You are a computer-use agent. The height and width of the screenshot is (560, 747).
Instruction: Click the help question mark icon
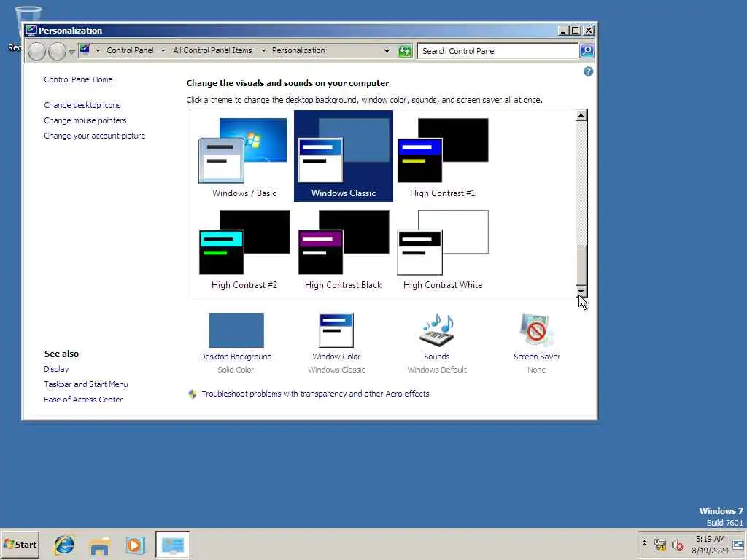pyautogui.click(x=589, y=71)
